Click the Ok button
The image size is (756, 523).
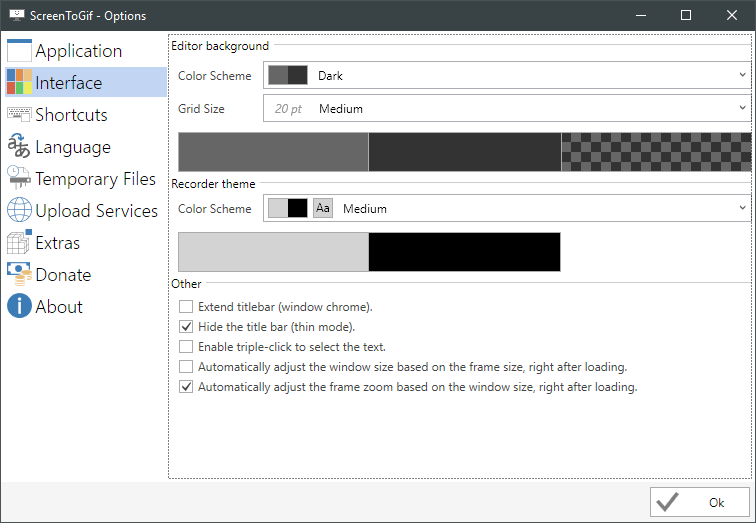click(700, 502)
